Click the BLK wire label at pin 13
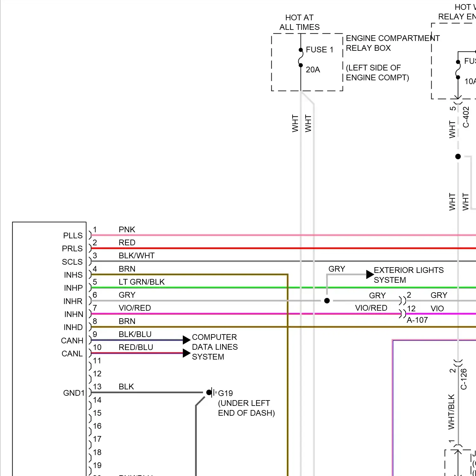 126,387
